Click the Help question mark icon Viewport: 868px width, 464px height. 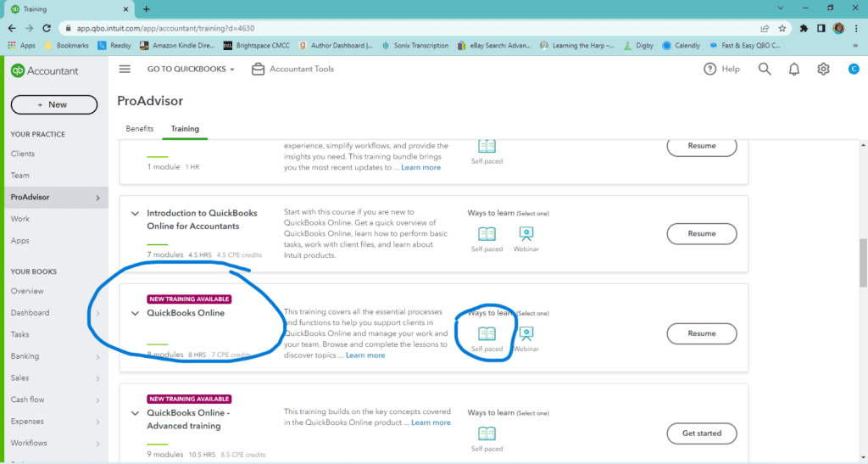pyautogui.click(x=709, y=70)
